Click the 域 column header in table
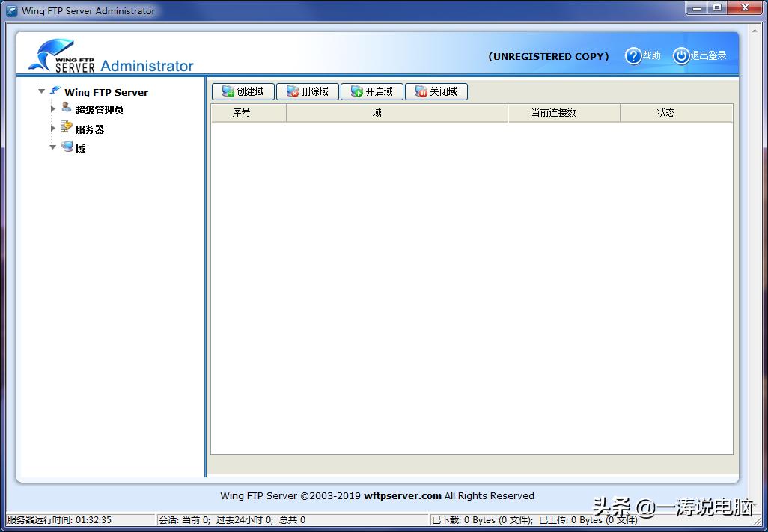This screenshot has height=532, width=768. [x=397, y=112]
